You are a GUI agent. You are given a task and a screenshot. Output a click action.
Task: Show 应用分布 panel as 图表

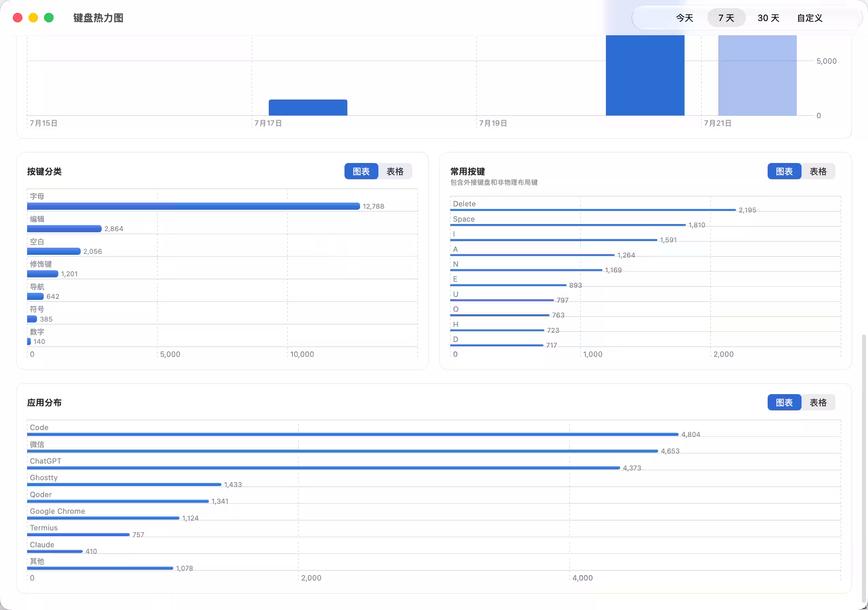tap(784, 402)
